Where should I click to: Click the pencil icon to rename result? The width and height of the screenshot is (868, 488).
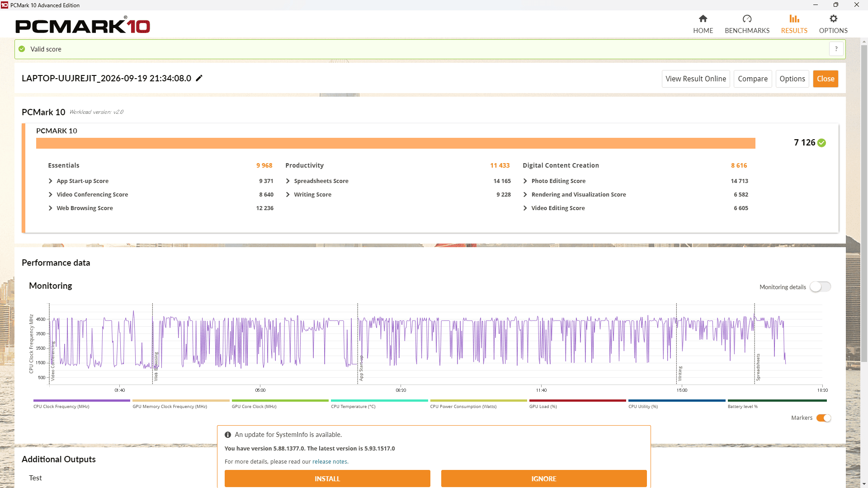(199, 78)
